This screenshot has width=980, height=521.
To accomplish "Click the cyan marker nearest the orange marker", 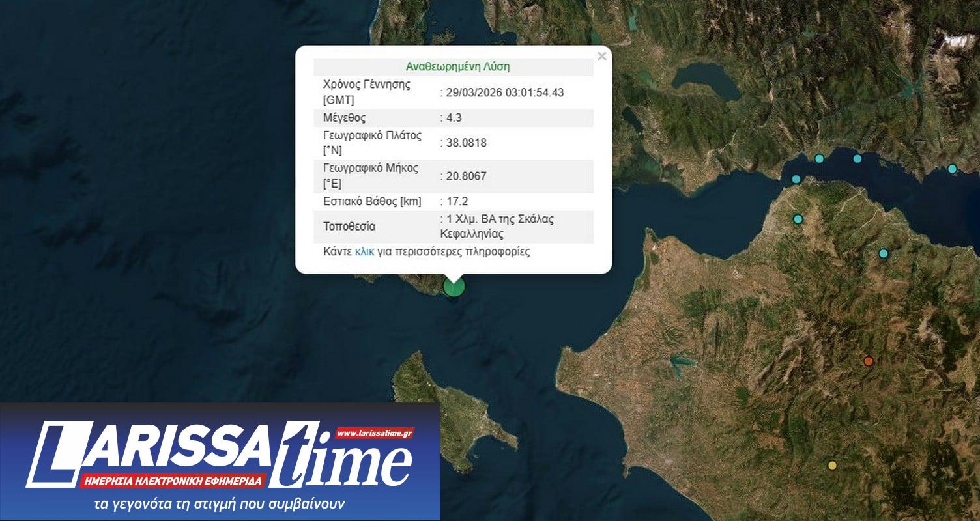I will click(884, 253).
